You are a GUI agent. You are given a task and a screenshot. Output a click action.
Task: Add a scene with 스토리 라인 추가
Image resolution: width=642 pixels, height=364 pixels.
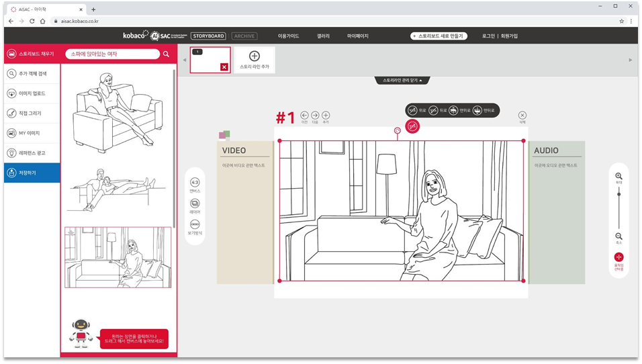pos(255,59)
